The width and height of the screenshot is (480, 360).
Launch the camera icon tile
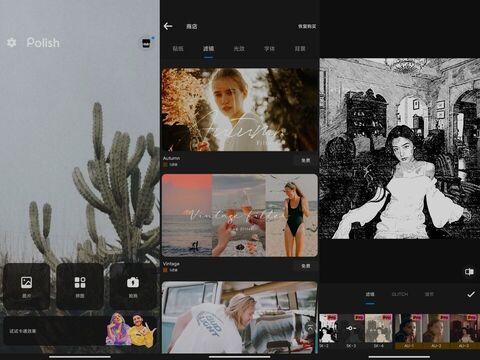point(133,287)
